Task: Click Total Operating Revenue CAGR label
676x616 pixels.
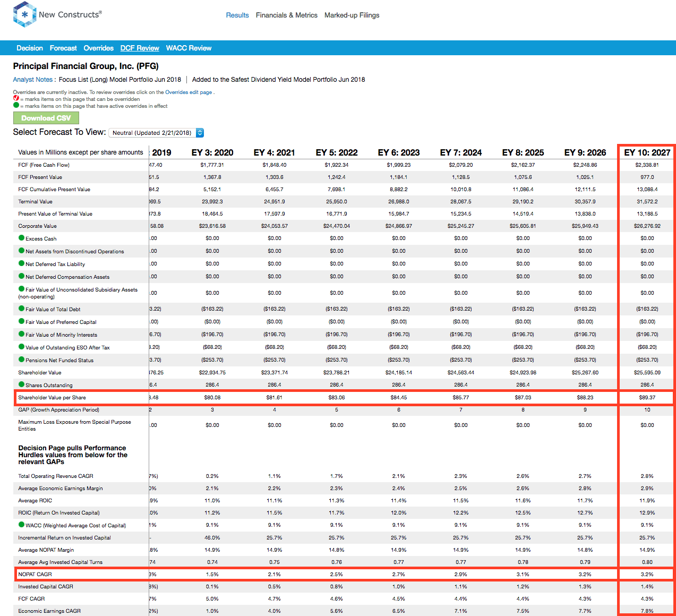Action: (x=55, y=476)
